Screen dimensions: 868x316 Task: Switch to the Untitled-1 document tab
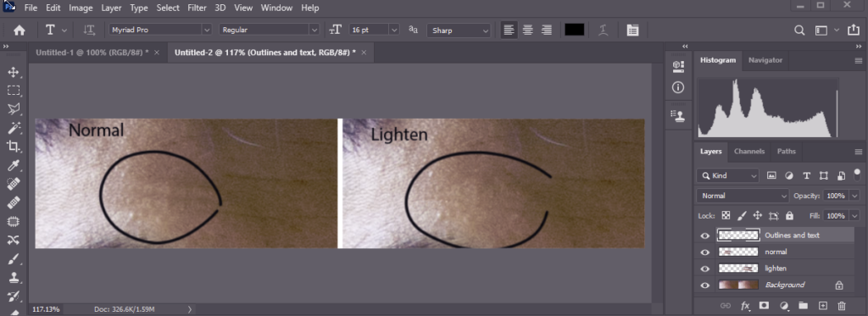point(92,52)
